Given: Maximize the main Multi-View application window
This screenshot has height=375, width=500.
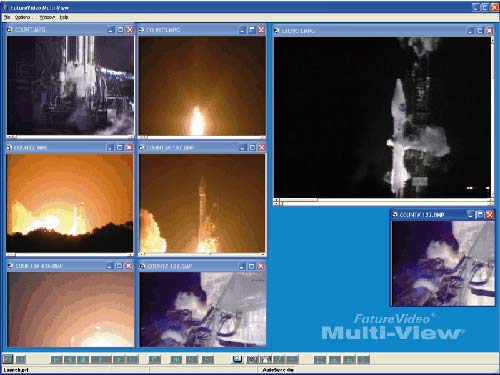Looking at the screenshot, I should click(485, 7).
